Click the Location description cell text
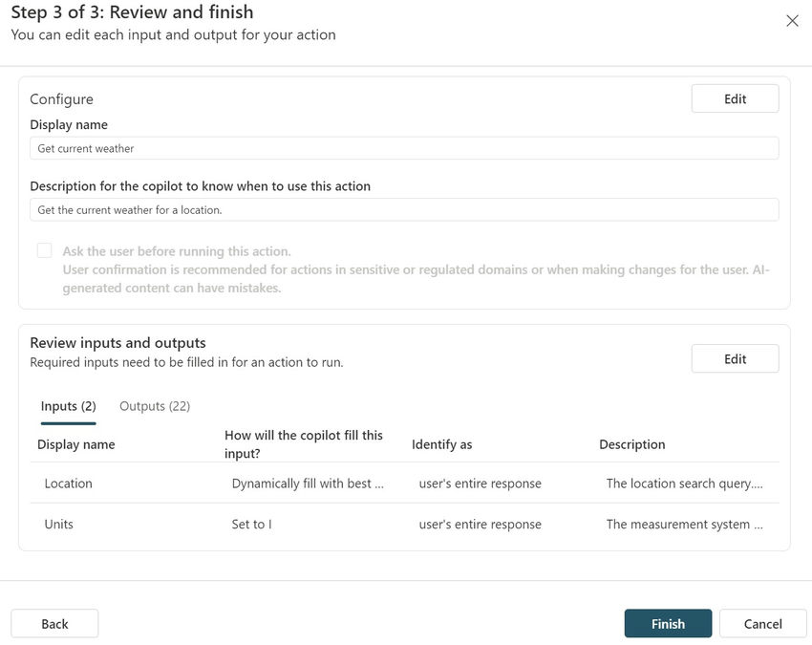This screenshot has width=812, height=645. (684, 484)
